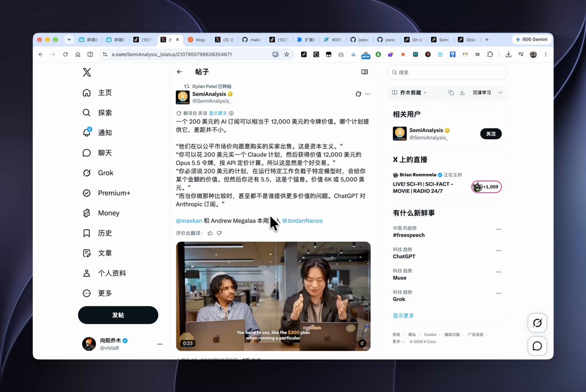Click 问问 Gemini button

(531, 40)
